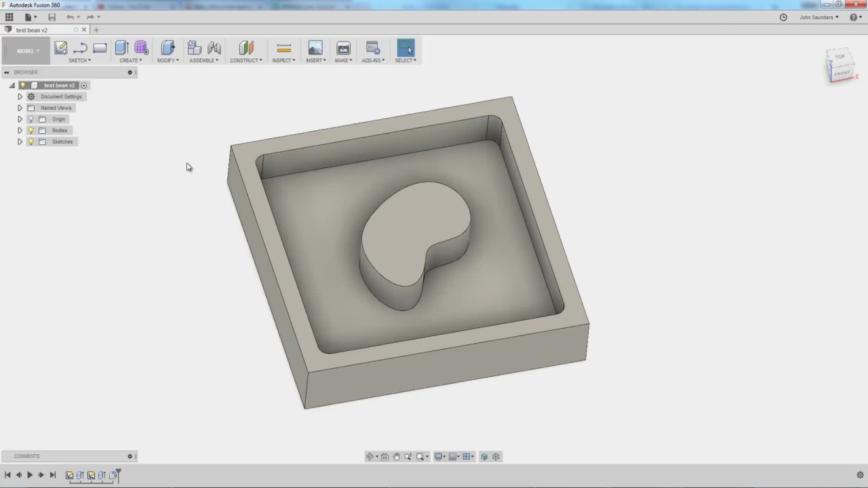Open Display Settings dropdown in navigation bar
The image size is (868, 488).
point(441,457)
